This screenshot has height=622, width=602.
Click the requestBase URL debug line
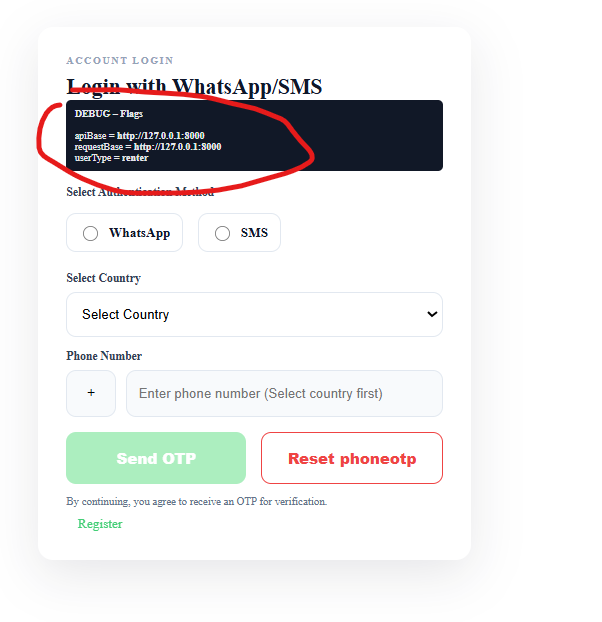148,146
